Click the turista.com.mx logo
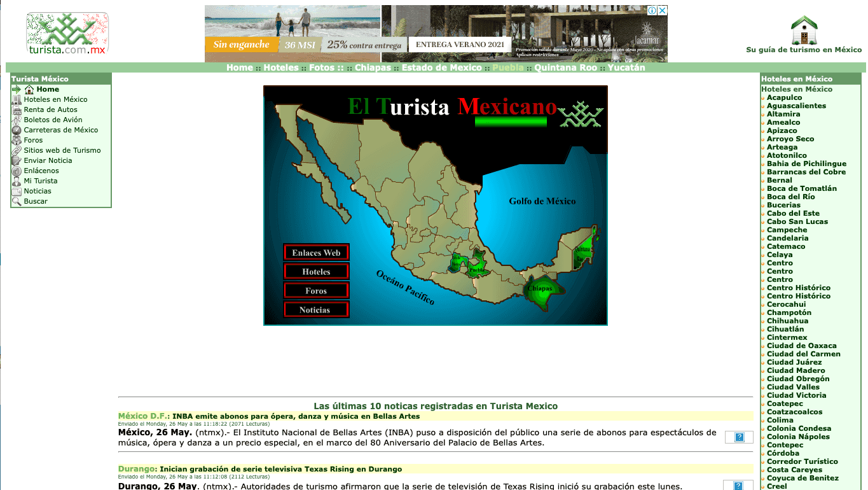This screenshot has width=868, height=490. [x=67, y=32]
